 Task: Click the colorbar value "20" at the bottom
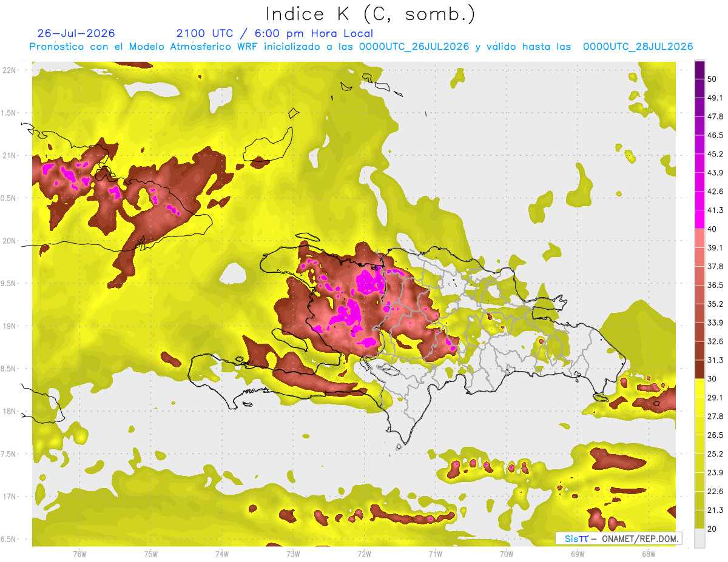point(712,529)
